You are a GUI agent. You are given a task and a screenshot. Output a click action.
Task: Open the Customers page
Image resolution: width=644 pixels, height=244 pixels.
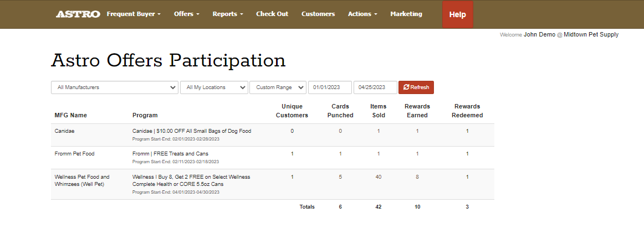coord(318,14)
